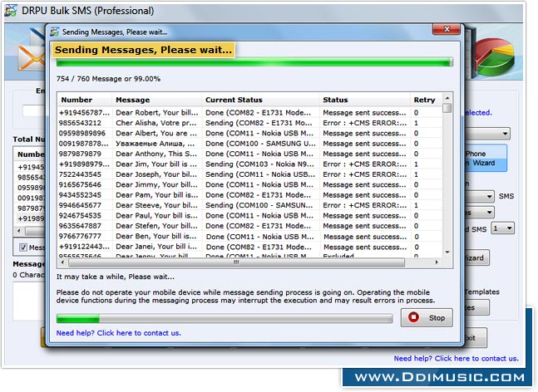This screenshot has height=392, width=538.
Task: Click the 'Done (COM100 - SAMSUNG U...' status cell
Action: point(260,143)
